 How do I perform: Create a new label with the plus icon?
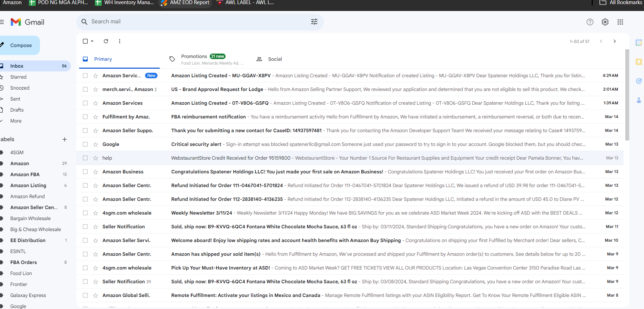point(65,139)
